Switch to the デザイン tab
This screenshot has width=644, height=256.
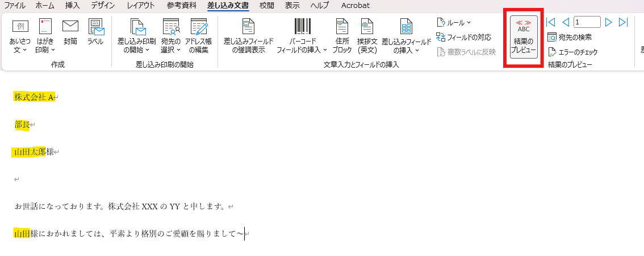tap(103, 6)
